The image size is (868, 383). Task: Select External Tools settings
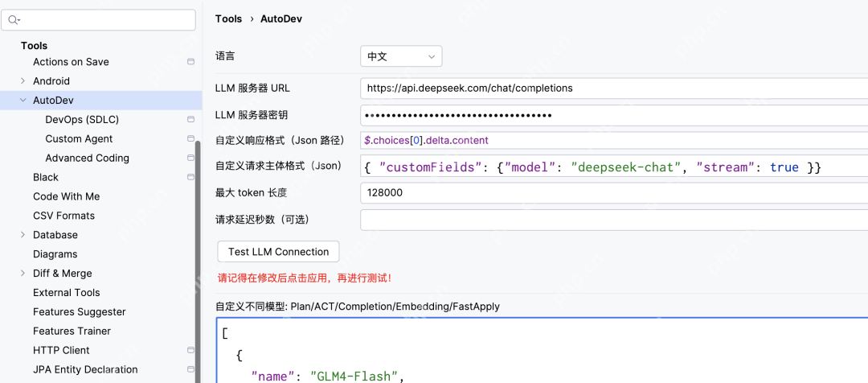67,293
